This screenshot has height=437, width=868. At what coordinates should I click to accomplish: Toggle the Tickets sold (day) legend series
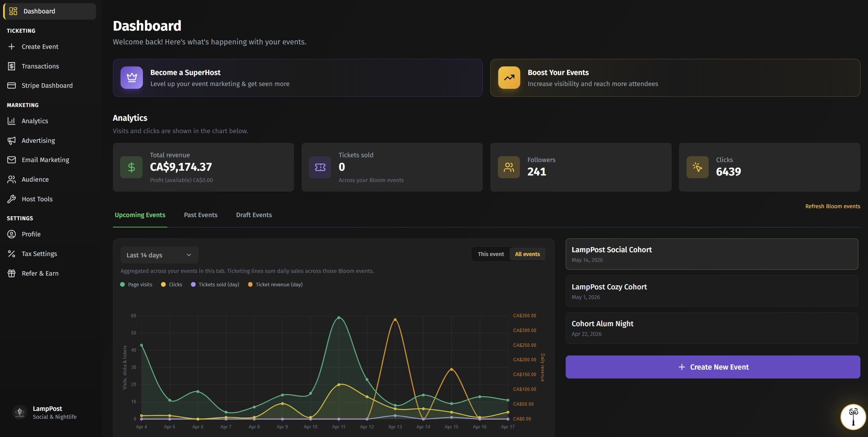click(x=215, y=284)
